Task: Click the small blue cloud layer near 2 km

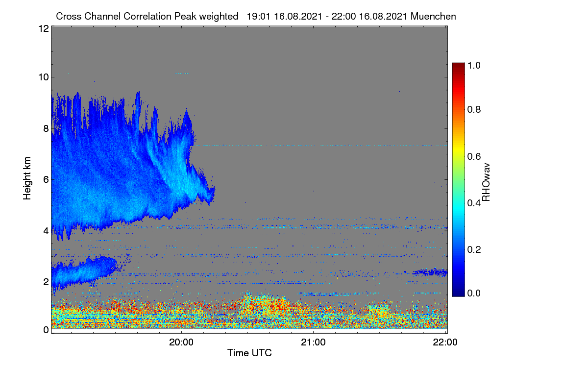Action: pyautogui.click(x=83, y=272)
